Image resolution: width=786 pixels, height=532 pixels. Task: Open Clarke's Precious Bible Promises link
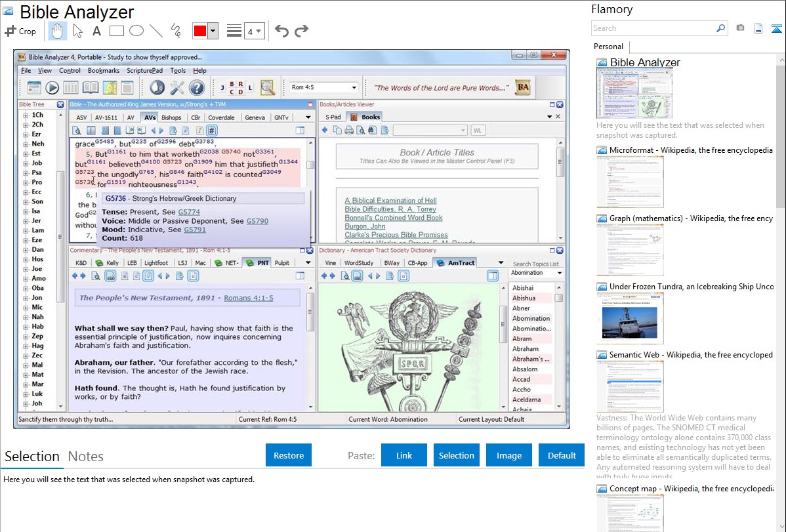[396, 235]
